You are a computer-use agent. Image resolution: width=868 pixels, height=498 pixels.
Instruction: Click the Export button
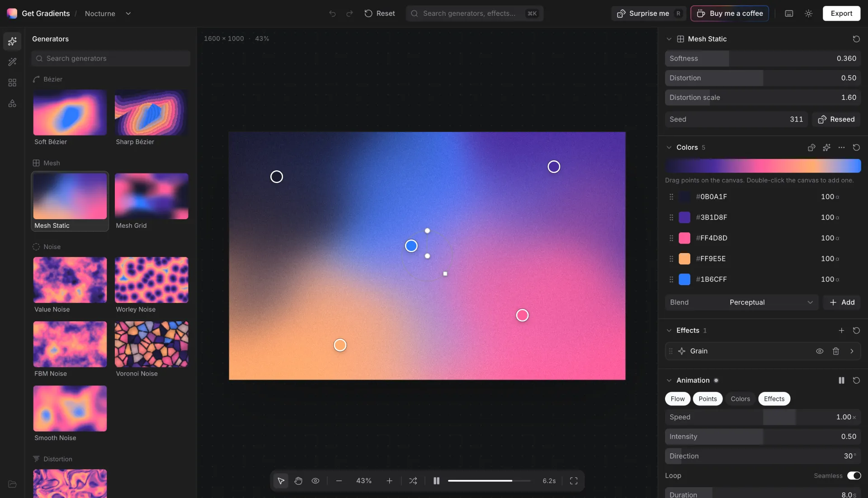point(841,14)
